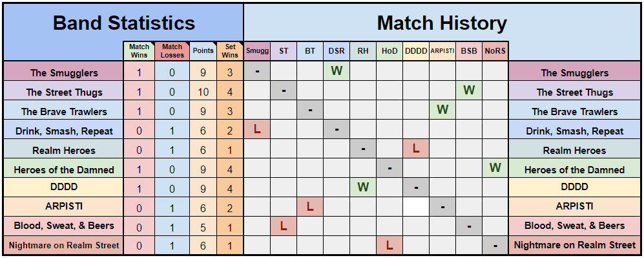Screen dimensions: 644x258
Task: Select the Match Losses header cell
Action: [x=172, y=51]
